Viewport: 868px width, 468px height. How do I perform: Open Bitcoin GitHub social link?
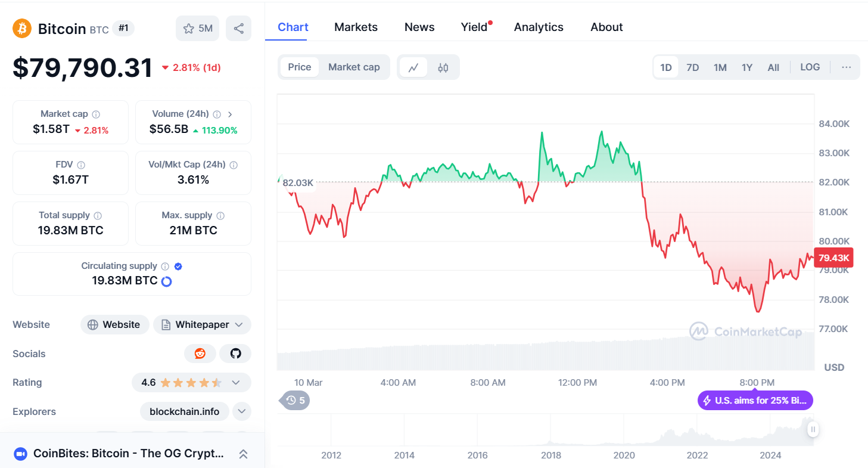(235, 354)
